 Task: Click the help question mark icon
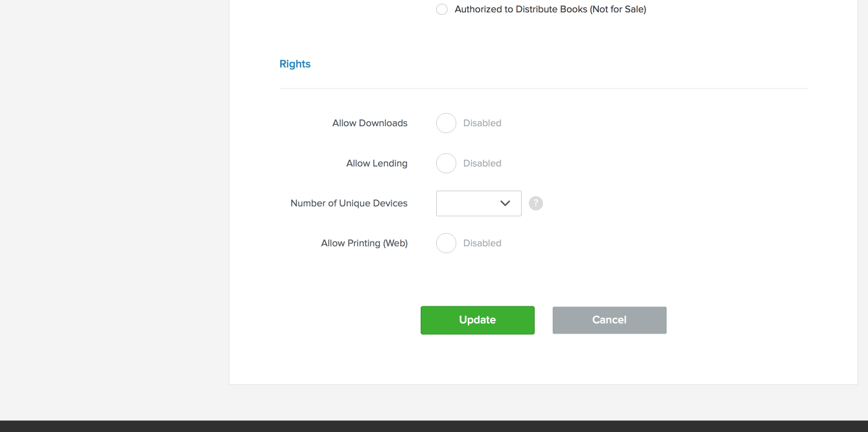point(536,204)
